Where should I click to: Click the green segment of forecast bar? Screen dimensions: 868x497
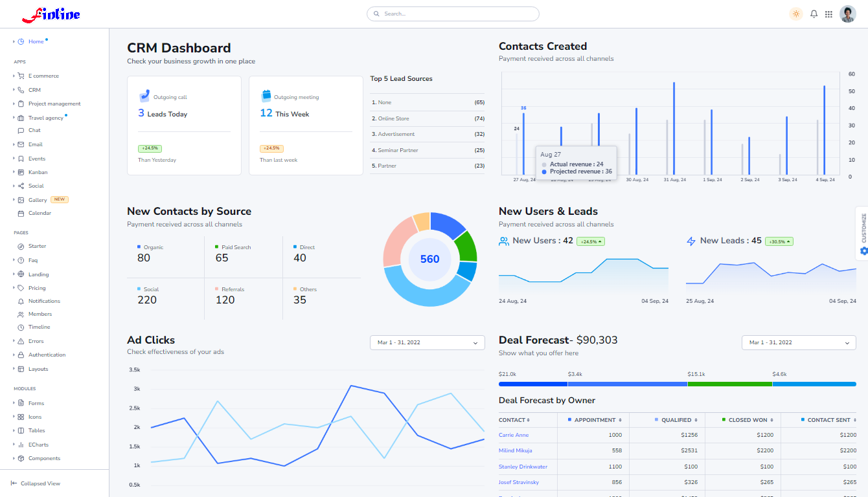pyautogui.click(x=729, y=384)
